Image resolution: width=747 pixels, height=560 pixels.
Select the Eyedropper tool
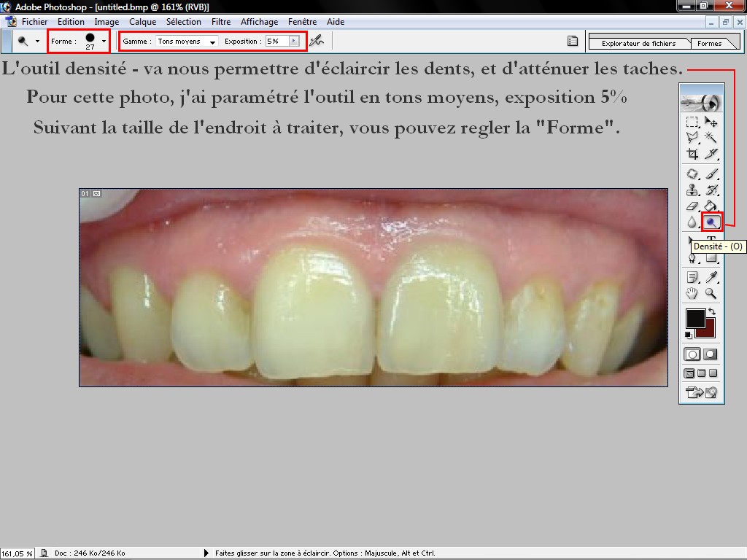(711, 277)
